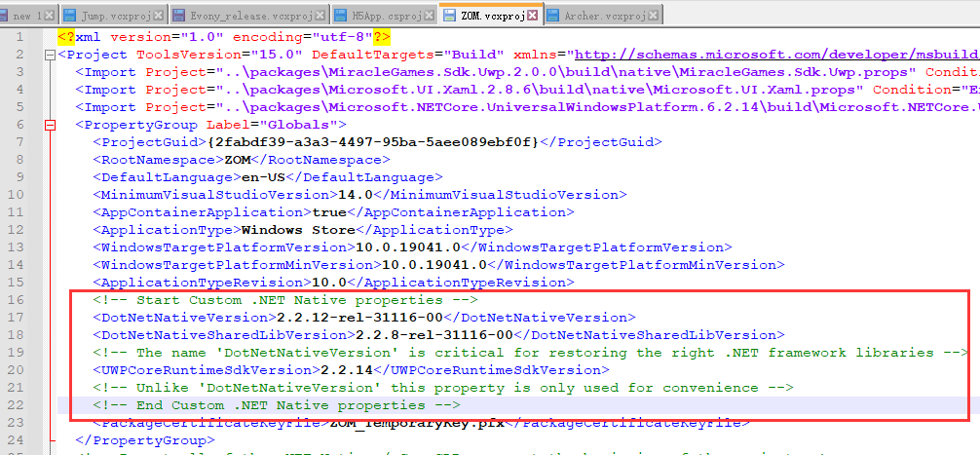This screenshot has height=455, width=980.
Task: Click the save icon on Jump.vcxproj tab
Action: pos(71,17)
